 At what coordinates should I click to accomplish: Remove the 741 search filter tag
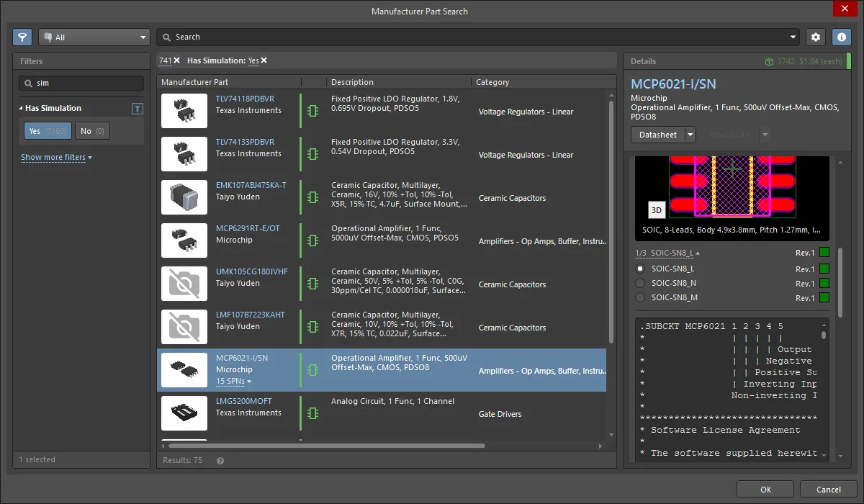point(177,60)
